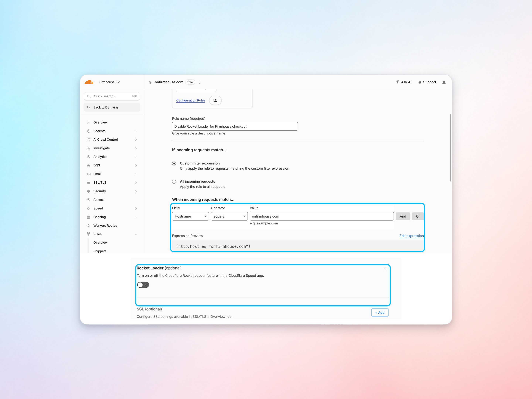The image size is (532, 399).
Task: Open the domain switcher arrows
Action: click(x=199, y=82)
